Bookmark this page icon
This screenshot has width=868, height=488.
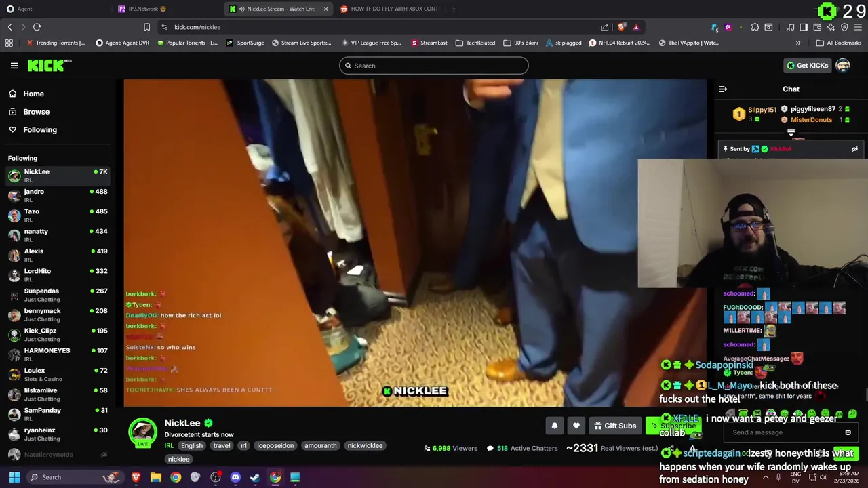pyautogui.click(x=146, y=27)
